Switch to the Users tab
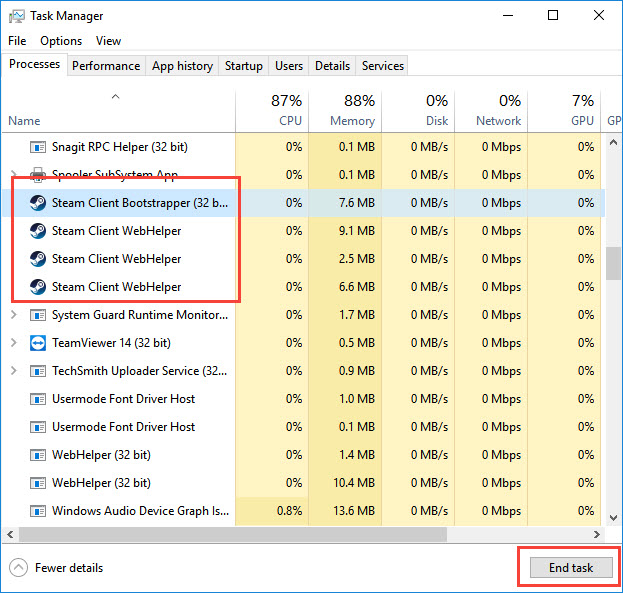The image size is (623, 593). pos(289,66)
